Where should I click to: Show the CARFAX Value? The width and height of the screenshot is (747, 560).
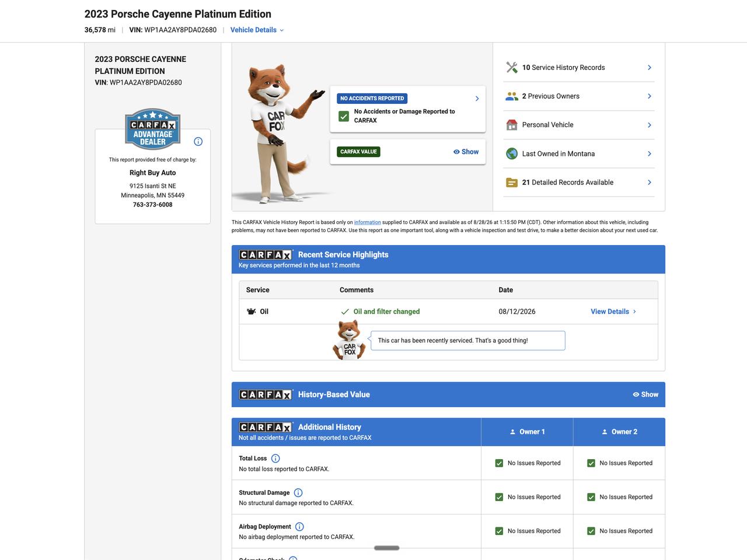click(466, 152)
